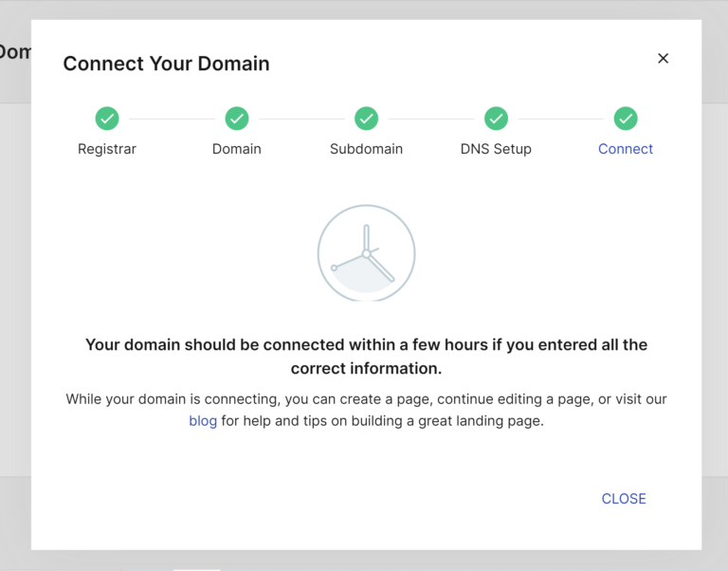The image size is (728, 571).
Task: Click the 'While your domain is connecting' text
Action: coord(366,410)
